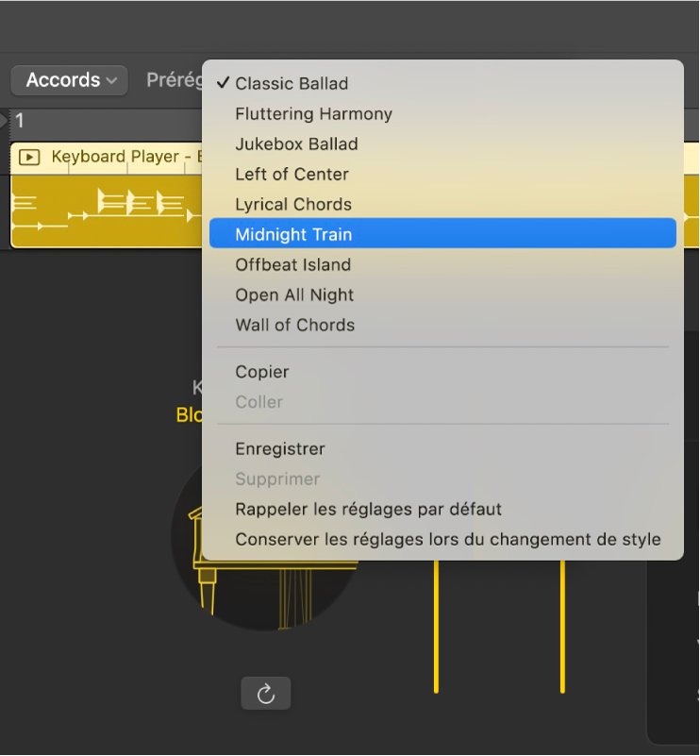Screen dimensions: 700x756
Task: Pick the Left of Center preset
Action: click(x=442, y=174)
